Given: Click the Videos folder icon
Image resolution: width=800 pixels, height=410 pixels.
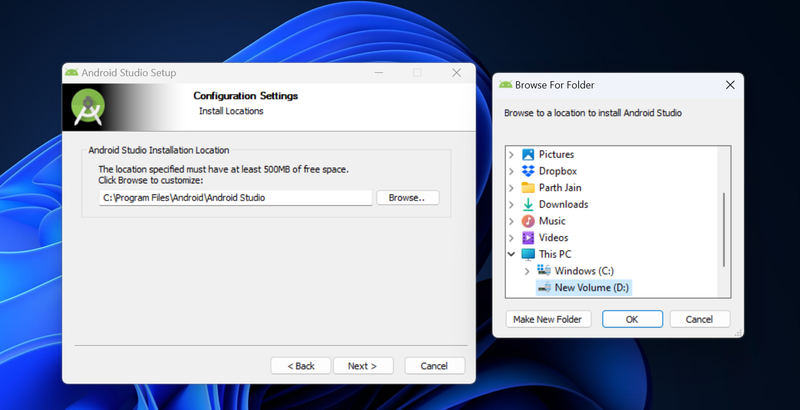Looking at the screenshot, I should click(528, 238).
